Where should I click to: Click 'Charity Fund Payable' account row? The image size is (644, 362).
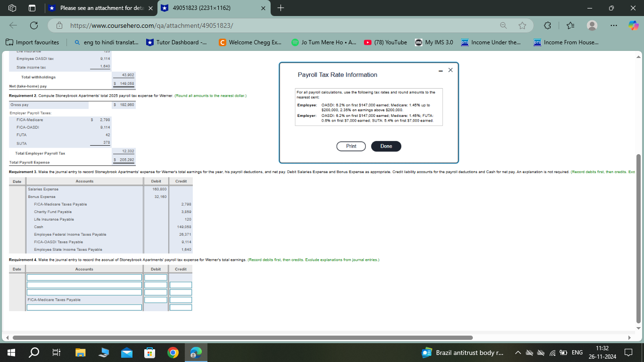[53, 212]
